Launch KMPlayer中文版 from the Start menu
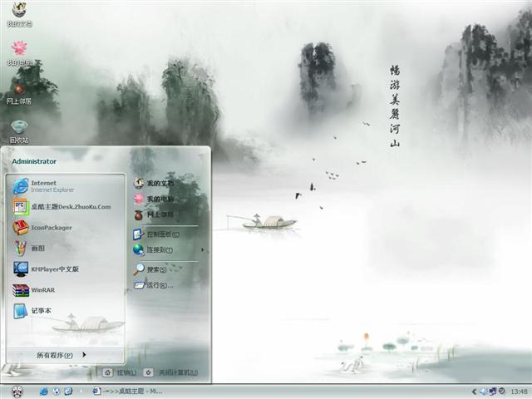Screen dimensions: 532x399 (x=65, y=269)
